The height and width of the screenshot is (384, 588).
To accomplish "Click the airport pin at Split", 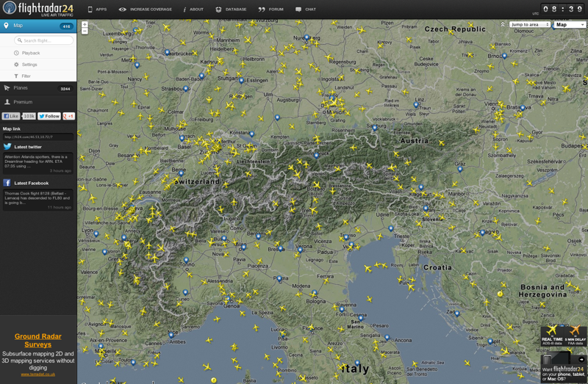I will pyautogui.click(x=490, y=341).
